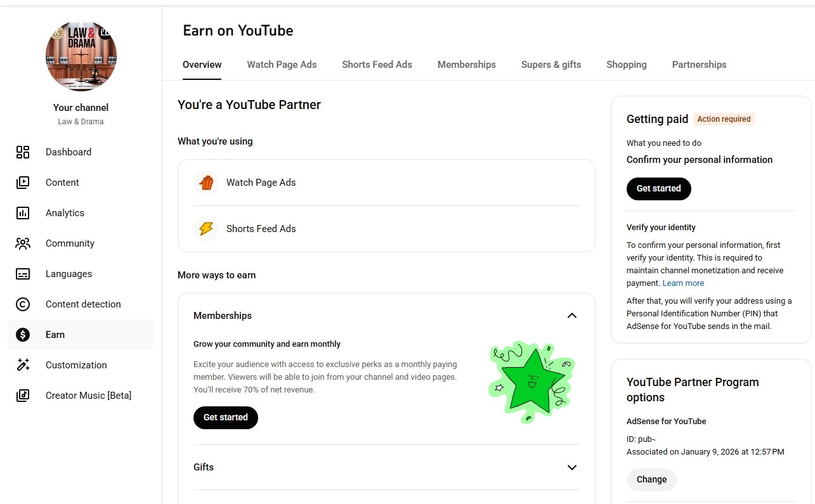Click the Creator Music icon
This screenshot has height=504, width=815.
click(23, 396)
